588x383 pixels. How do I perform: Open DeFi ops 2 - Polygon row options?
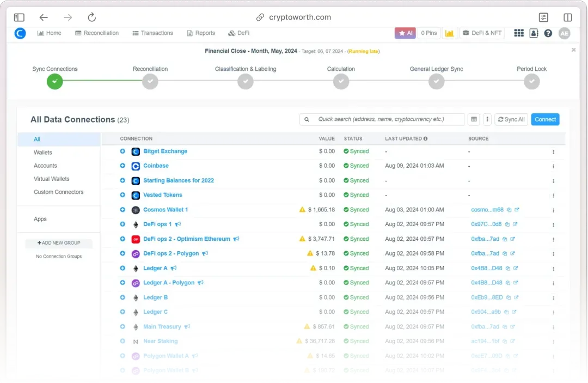(553, 254)
